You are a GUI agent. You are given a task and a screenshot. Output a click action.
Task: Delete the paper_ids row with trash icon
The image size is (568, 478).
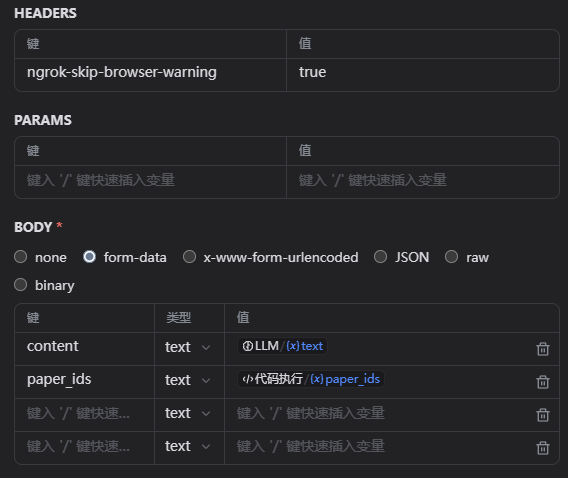click(x=543, y=382)
